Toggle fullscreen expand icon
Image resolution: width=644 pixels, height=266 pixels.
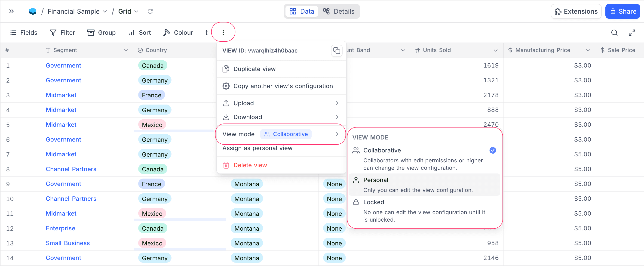tap(632, 33)
